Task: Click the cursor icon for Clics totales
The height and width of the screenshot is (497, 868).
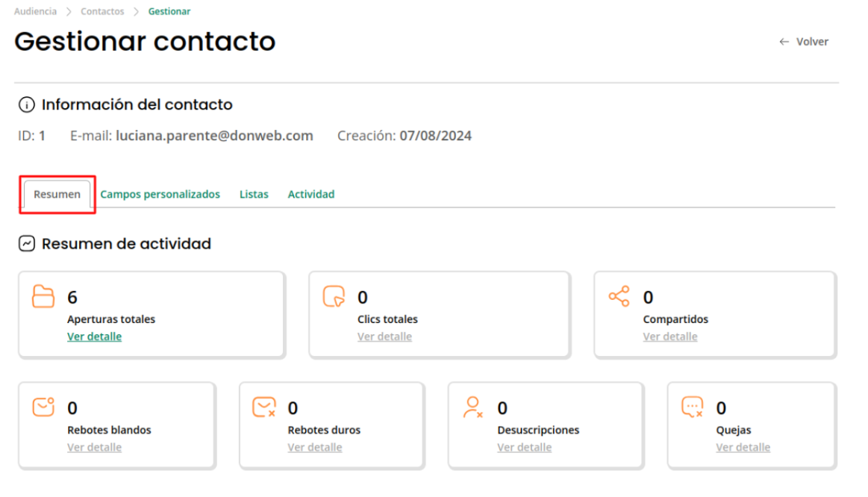Action: tap(334, 296)
